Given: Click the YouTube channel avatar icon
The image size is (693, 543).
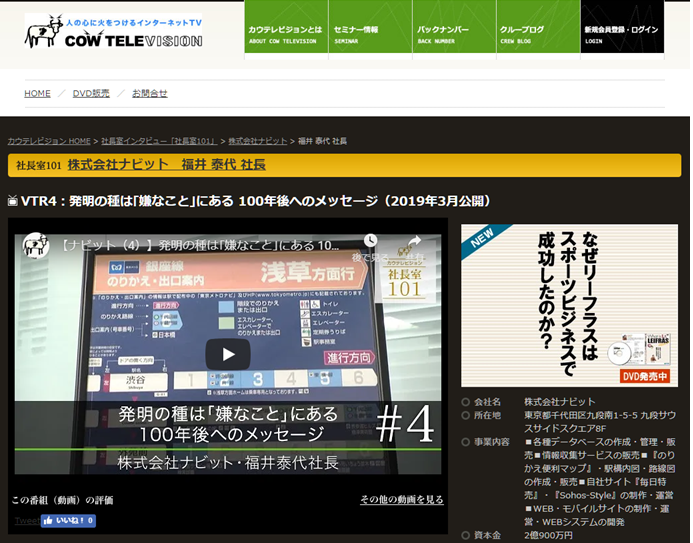Looking at the screenshot, I should [36, 245].
